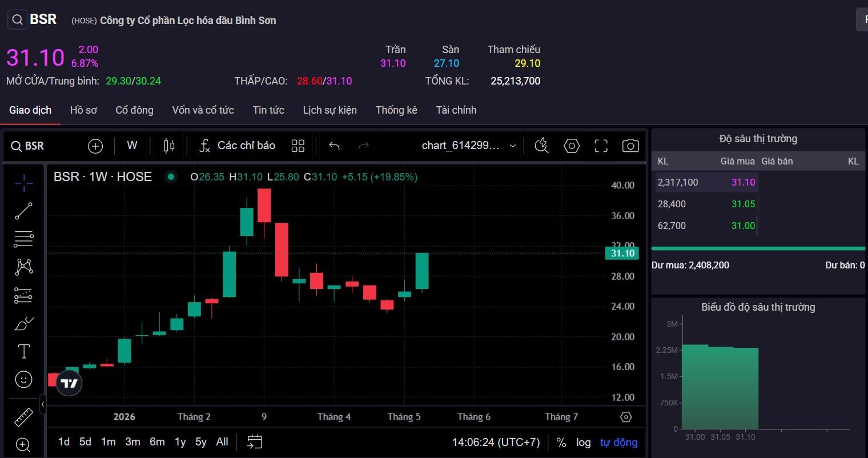Set chart range to 6m
The image size is (868, 458).
tap(157, 441)
